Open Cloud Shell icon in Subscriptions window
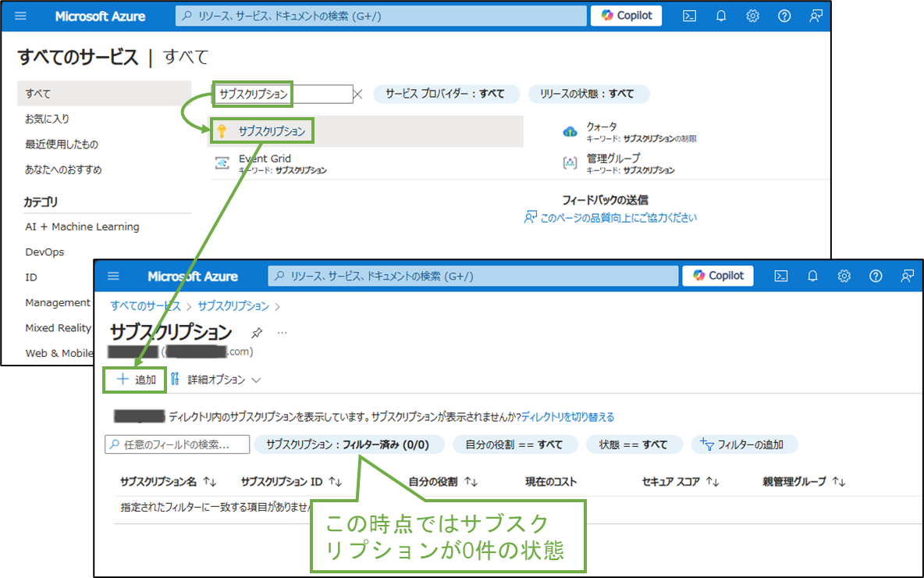This screenshot has height=578, width=924. coord(781,276)
